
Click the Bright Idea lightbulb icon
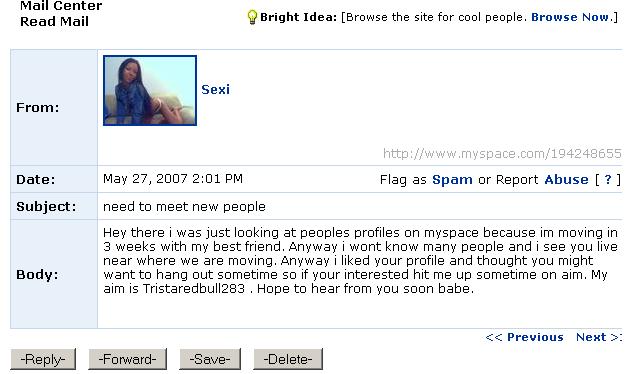pos(252,17)
